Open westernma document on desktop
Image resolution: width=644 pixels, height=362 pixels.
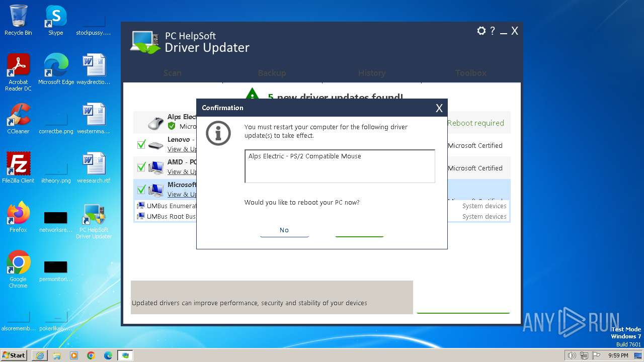[x=94, y=118]
